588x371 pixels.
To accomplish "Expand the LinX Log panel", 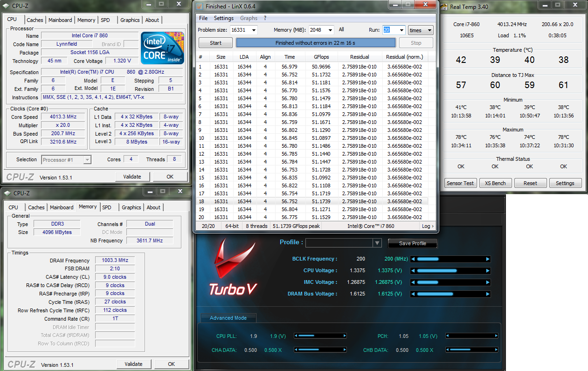I will (x=428, y=226).
